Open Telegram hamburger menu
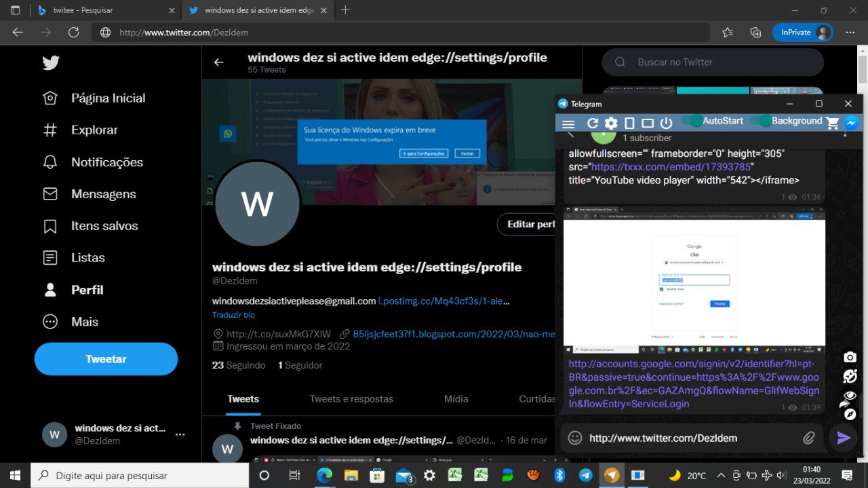Image resolution: width=868 pixels, height=488 pixels. [x=568, y=124]
